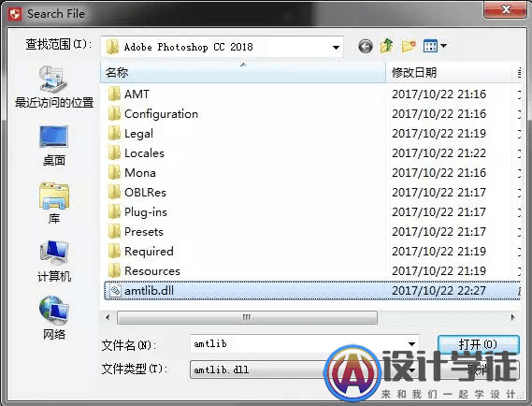Screen dimensions: 532x406
Task: Select the Plug-ins folder name
Action: point(146,212)
